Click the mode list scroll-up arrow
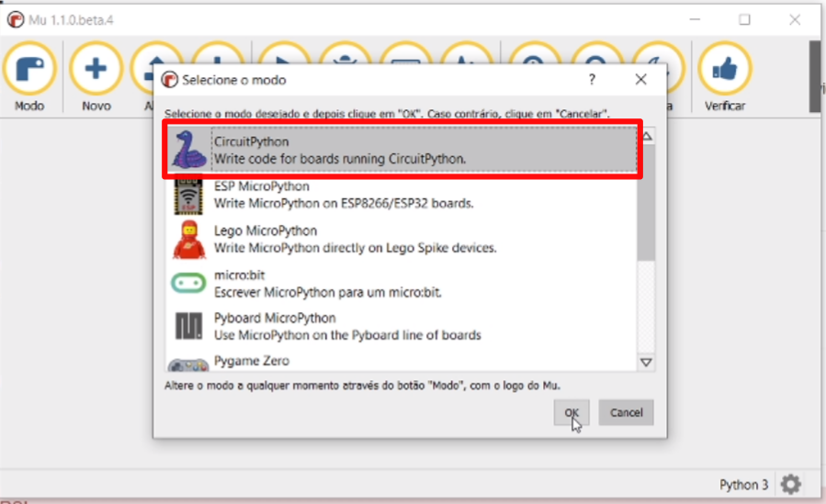Screen dimensions: 826x504 pyautogui.click(x=646, y=136)
